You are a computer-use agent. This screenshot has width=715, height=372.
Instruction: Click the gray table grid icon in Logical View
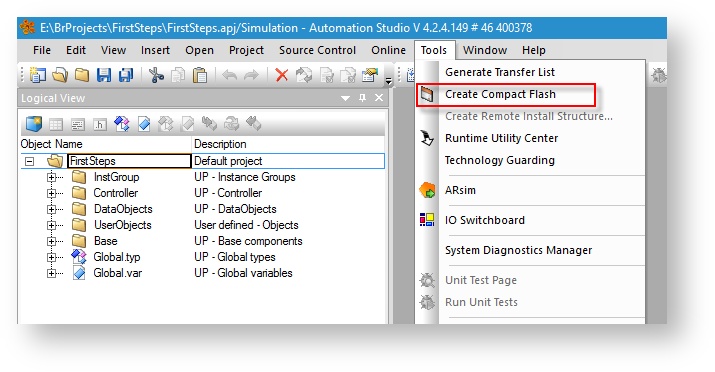(x=56, y=124)
